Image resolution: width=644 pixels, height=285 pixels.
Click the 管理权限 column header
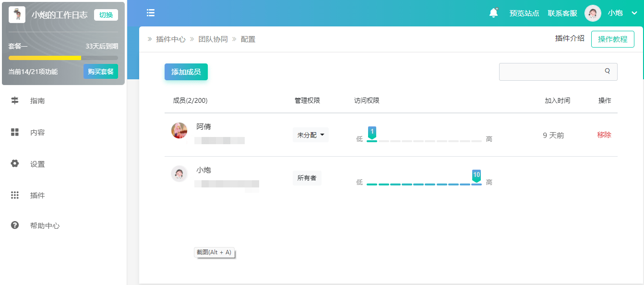307,100
